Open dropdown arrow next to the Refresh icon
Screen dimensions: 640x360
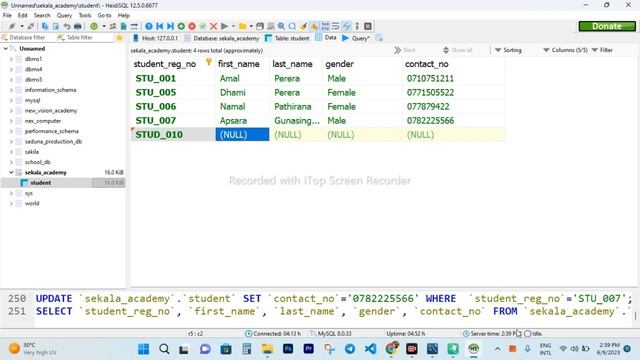pos(104,26)
